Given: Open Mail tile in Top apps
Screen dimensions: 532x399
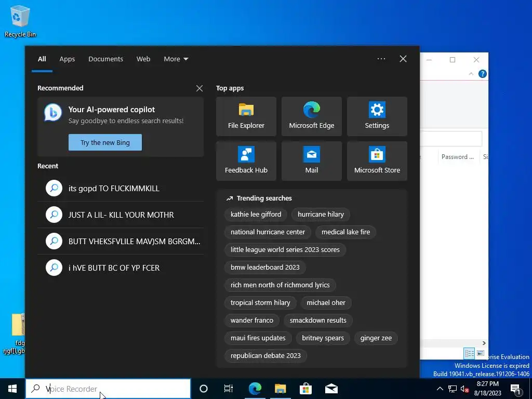Looking at the screenshot, I should tap(312, 161).
